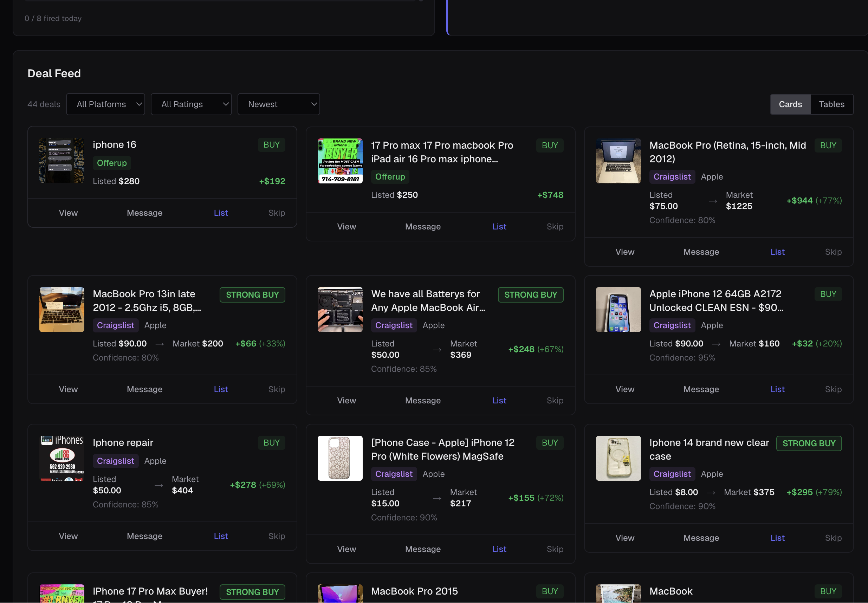Message seller of Iphone repair deal
This screenshot has width=868, height=603.
click(x=145, y=536)
